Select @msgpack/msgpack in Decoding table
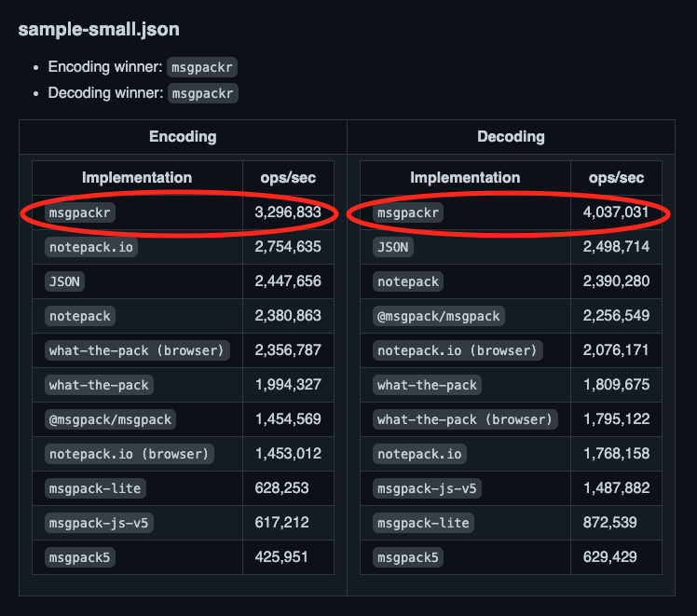 439,316
